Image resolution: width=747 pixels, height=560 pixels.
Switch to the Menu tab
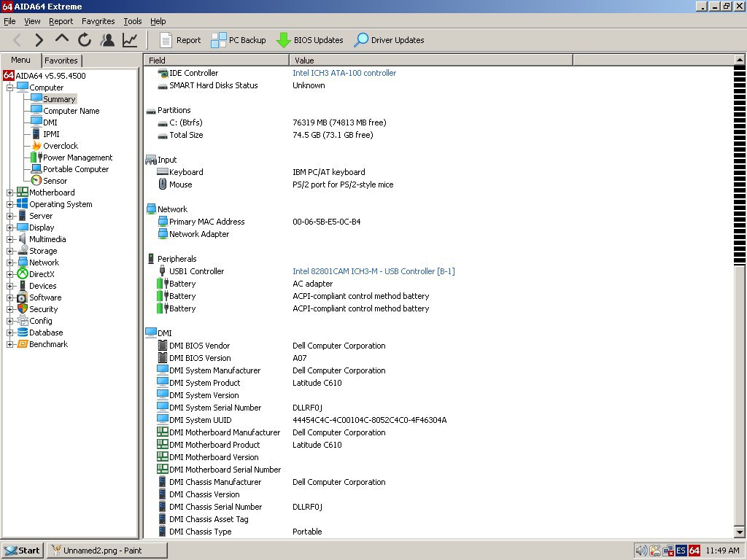[20, 60]
